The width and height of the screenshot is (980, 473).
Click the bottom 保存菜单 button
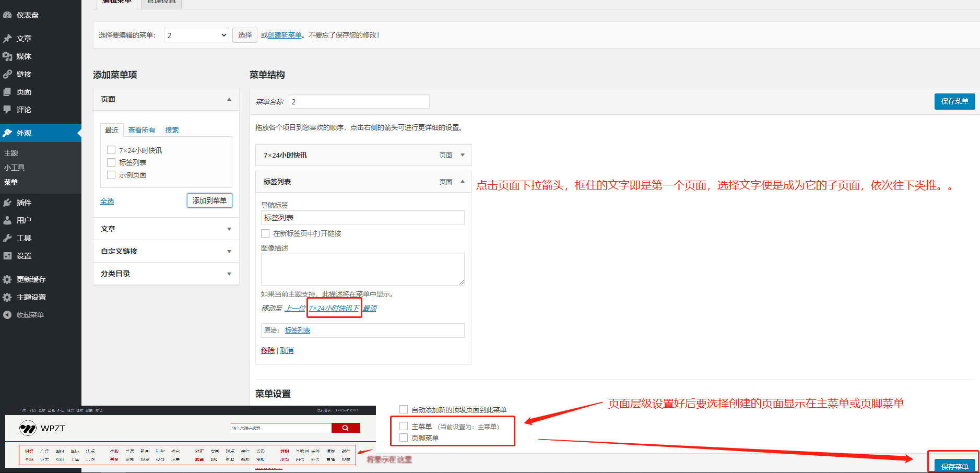pos(954,466)
